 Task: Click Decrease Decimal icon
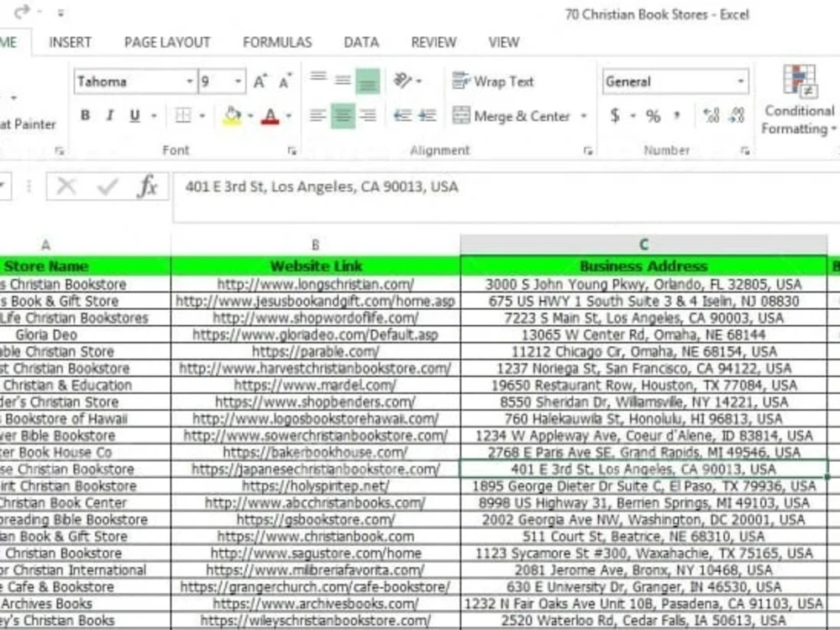[738, 116]
